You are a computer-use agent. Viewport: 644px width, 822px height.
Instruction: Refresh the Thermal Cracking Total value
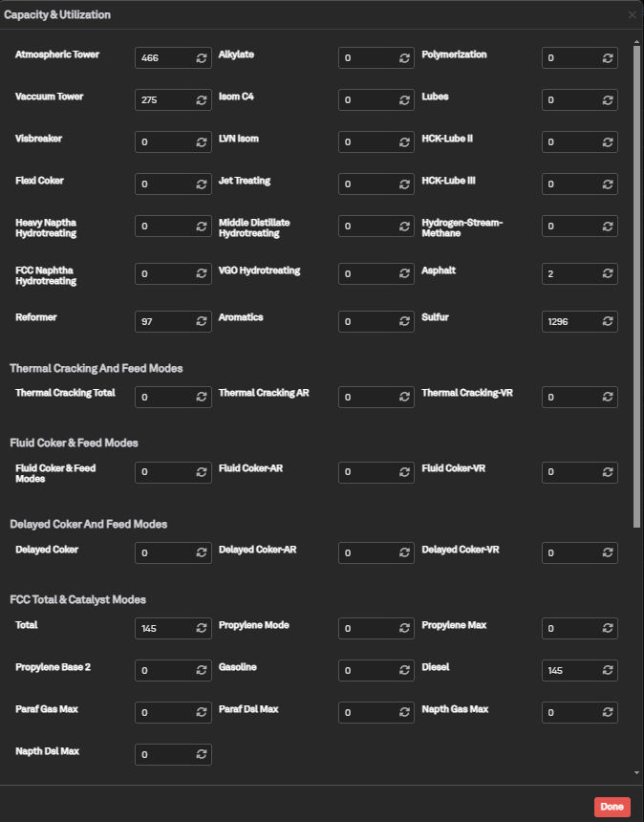tap(201, 397)
